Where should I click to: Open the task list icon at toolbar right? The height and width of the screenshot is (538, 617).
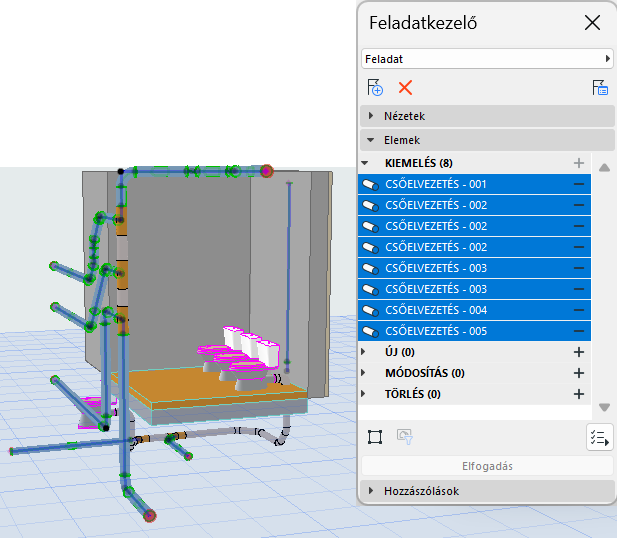point(600,87)
